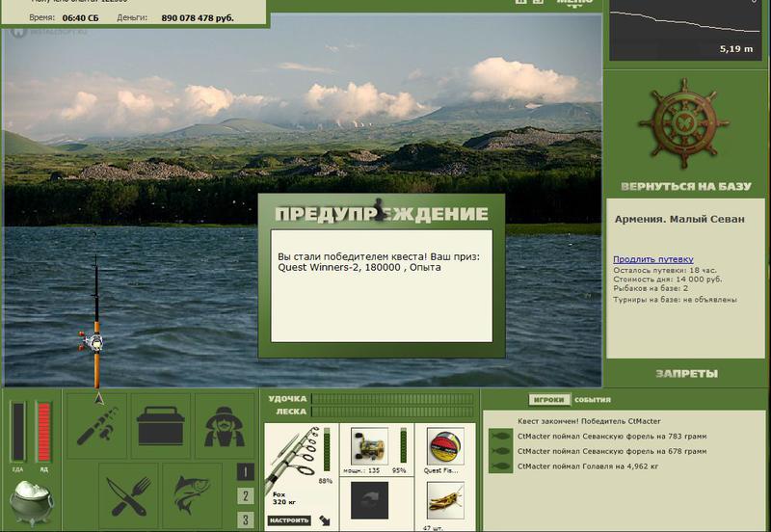Image resolution: width=771 pixels, height=532 pixels.
Task: Click the quest winner message text
Action: [x=379, y=262]
